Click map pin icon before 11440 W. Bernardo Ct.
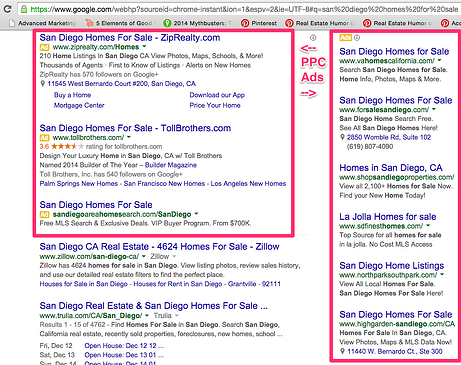Viewport: 461px width, 365px height. tap(342, 351)
